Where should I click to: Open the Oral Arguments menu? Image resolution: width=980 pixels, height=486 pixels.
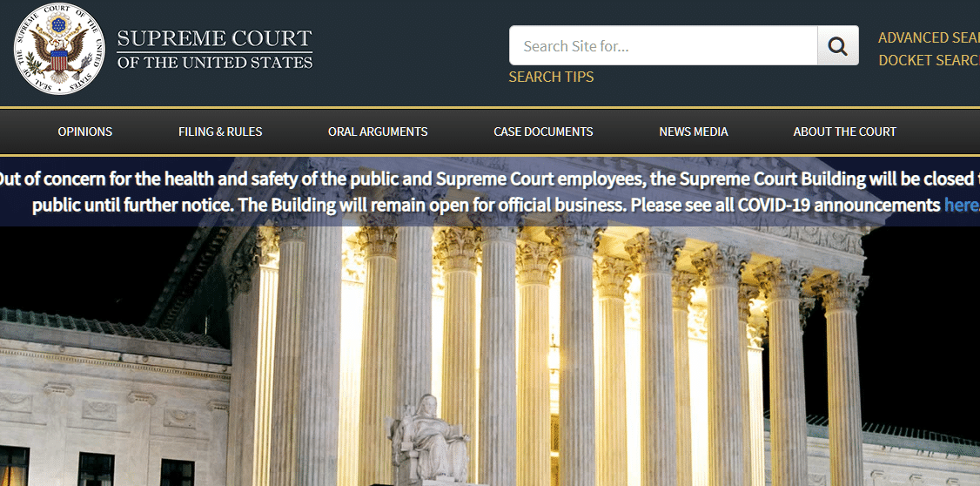pos(378,132)
